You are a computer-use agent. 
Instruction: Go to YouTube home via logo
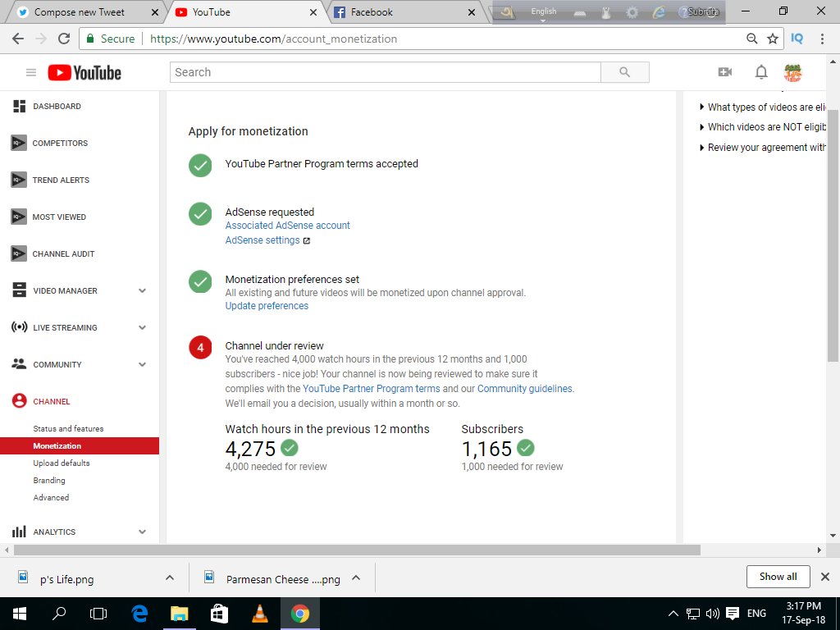point(84,73)
